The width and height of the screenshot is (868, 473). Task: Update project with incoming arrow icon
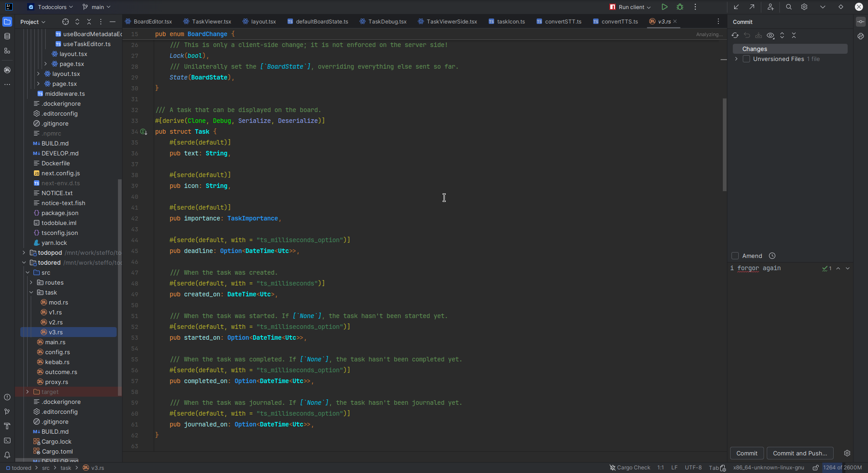736,7
